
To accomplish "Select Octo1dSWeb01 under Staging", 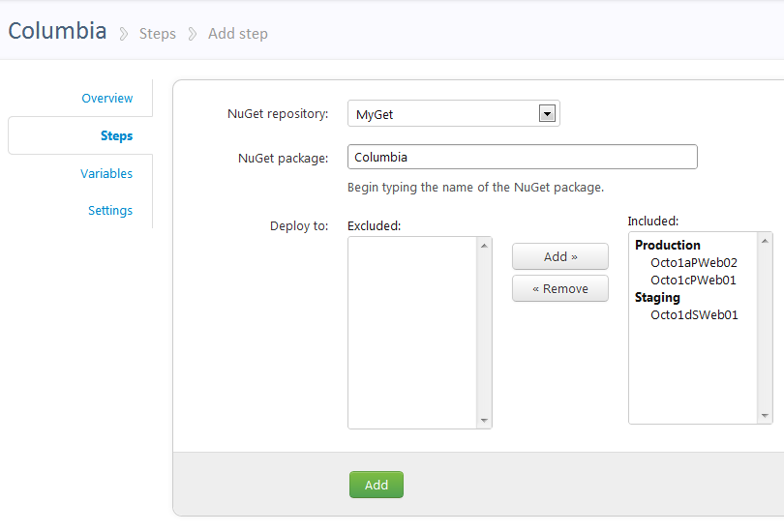I will (694, 314).
